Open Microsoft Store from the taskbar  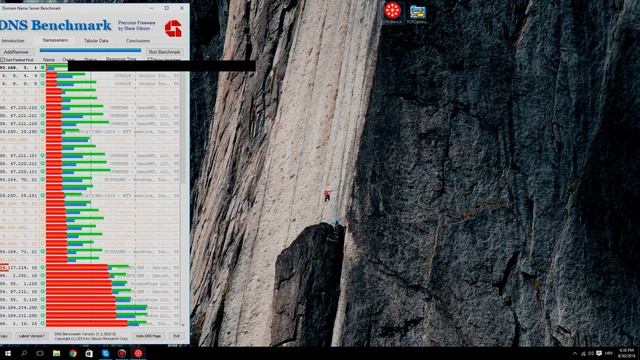coord(89,353)
